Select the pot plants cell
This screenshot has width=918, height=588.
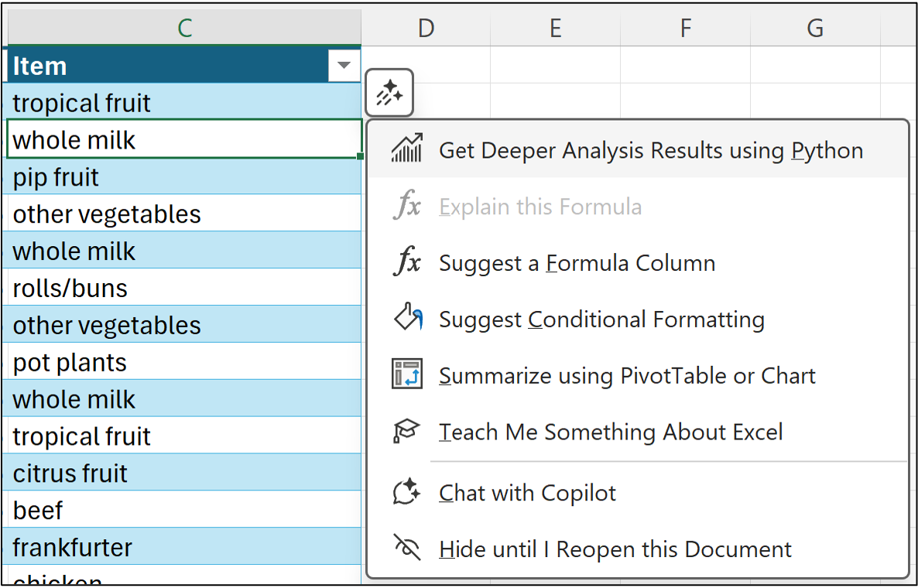(183, 362)
